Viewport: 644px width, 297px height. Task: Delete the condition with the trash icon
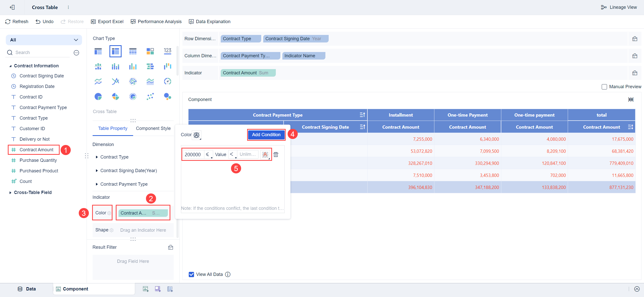(x=276, y=155)
